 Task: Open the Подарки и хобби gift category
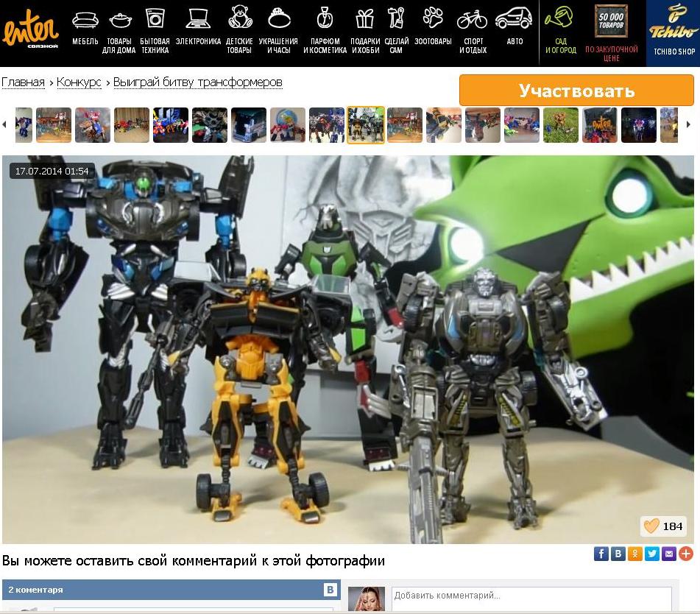[x=365, y=31]
